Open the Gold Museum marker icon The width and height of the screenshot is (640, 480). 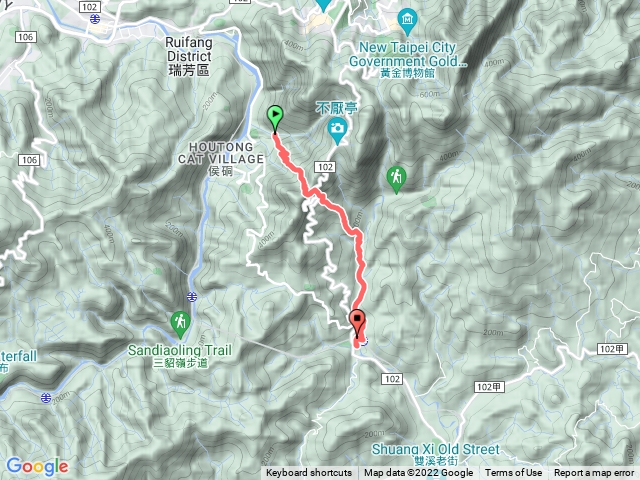pyautogui.click(x=407, y=22)
